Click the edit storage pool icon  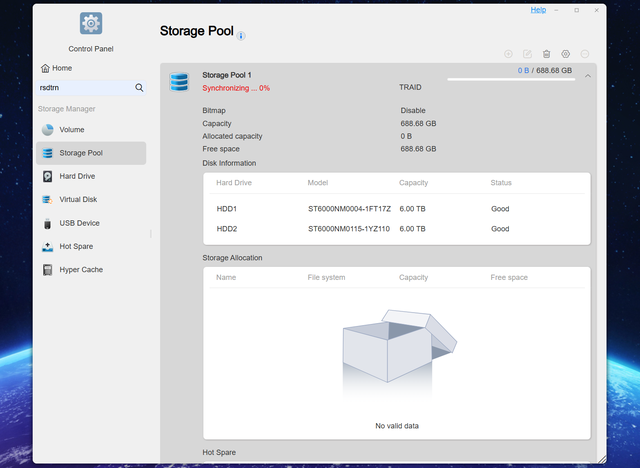(527, 54)
